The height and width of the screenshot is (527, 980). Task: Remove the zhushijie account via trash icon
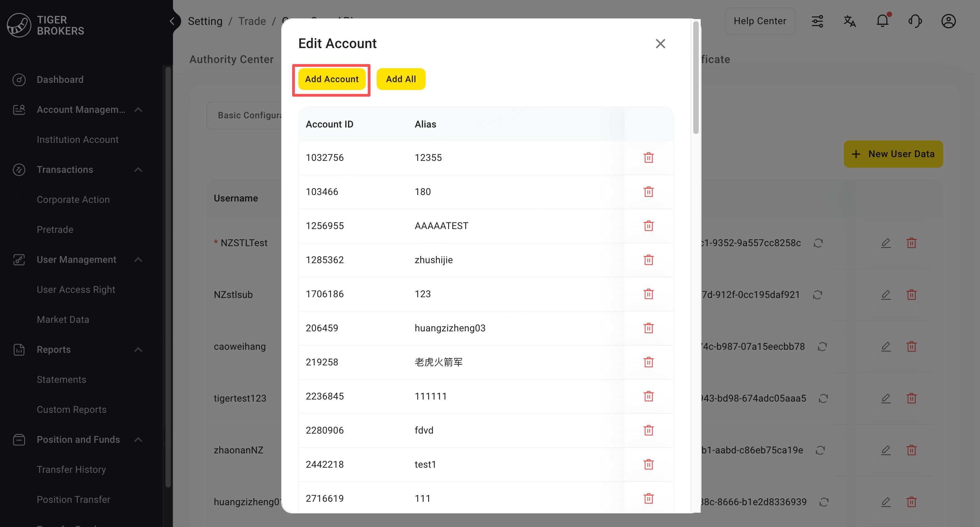[x=648, y=260]
